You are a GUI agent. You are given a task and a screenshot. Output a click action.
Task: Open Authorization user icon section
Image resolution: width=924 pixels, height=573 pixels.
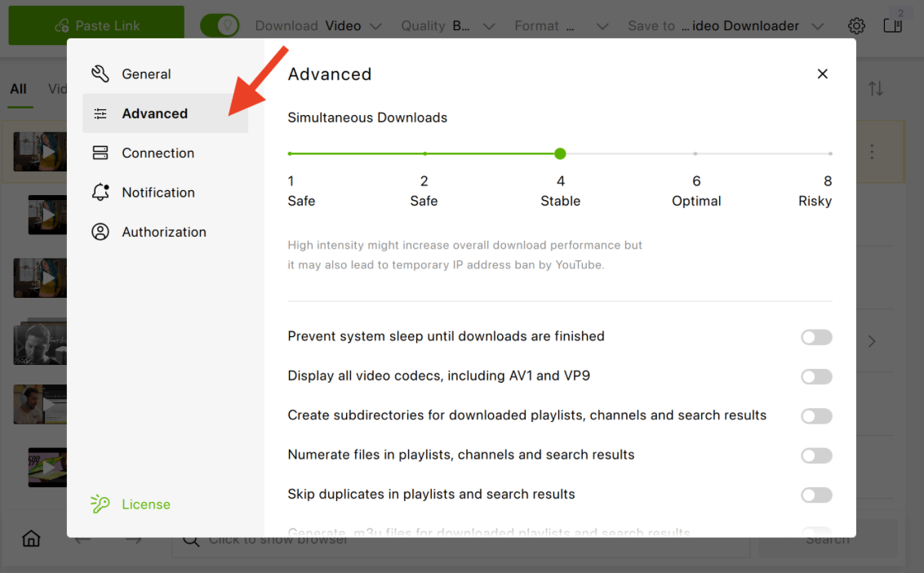coord(100,232)
